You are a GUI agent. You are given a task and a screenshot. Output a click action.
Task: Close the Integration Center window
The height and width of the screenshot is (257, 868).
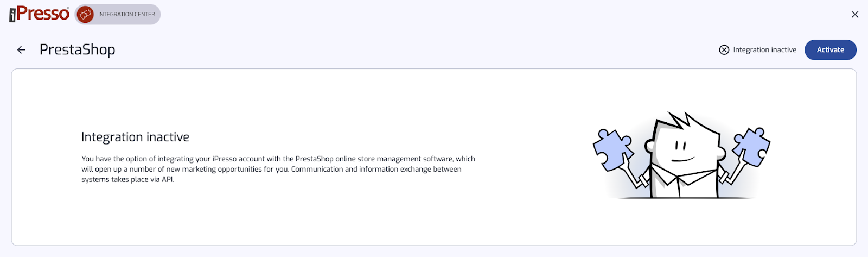click(855, 15)
